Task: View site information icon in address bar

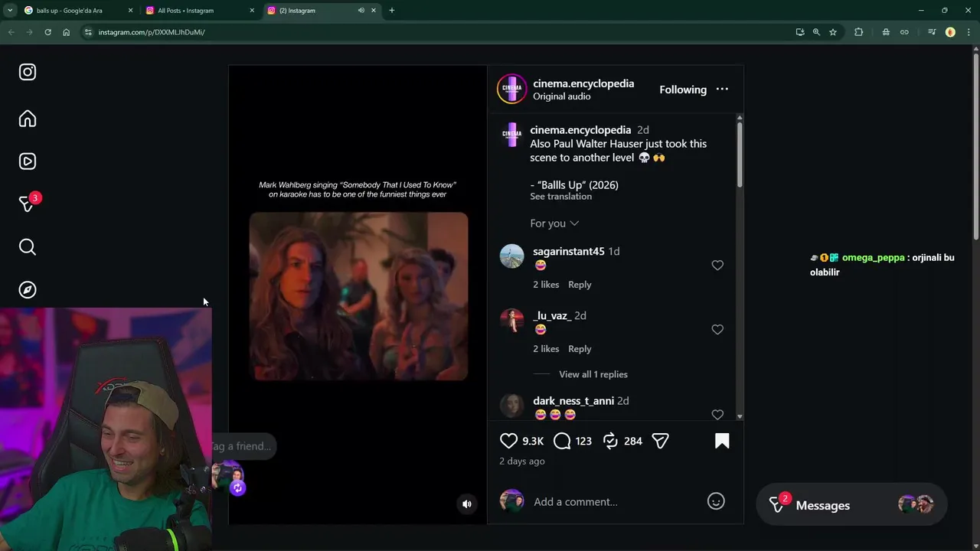Action: tap(88, 32)
